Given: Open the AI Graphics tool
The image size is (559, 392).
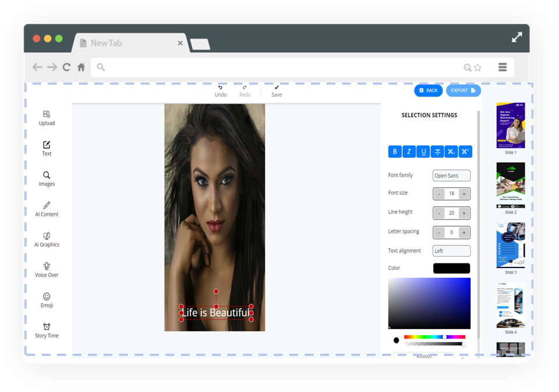Looking at the screenshot, I should 47,239.
